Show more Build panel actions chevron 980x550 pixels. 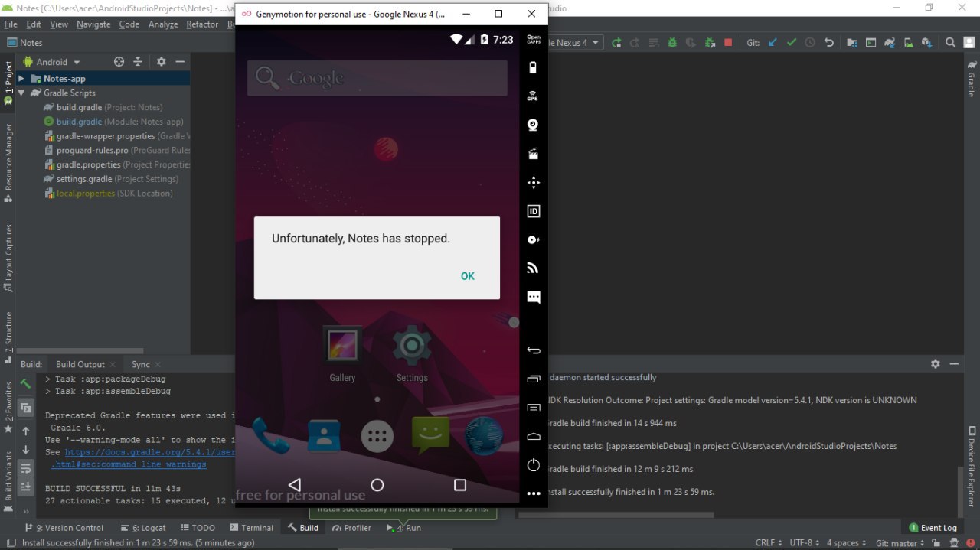(x=26, y=511)
